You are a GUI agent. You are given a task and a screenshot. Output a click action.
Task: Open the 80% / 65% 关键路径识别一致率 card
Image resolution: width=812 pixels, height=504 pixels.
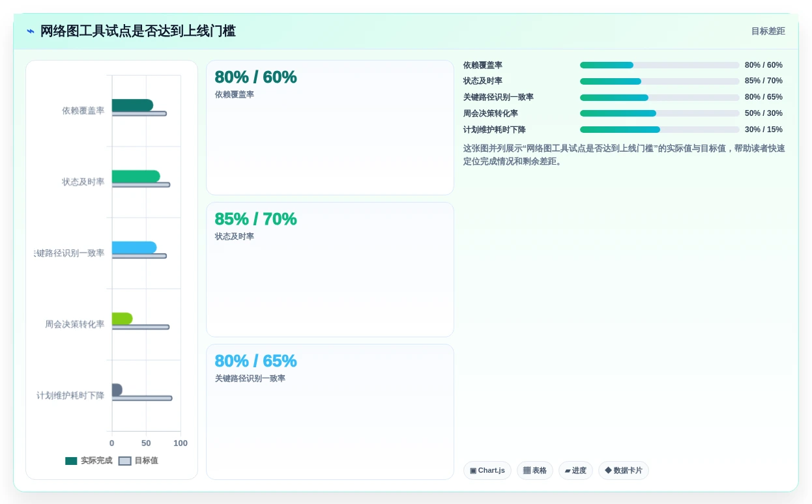point(330,412)
